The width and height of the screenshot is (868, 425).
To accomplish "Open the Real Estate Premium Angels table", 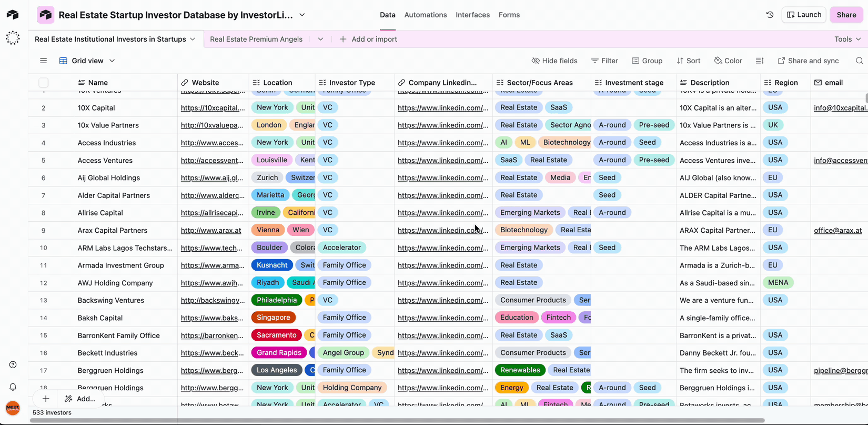I will [256, 39].
